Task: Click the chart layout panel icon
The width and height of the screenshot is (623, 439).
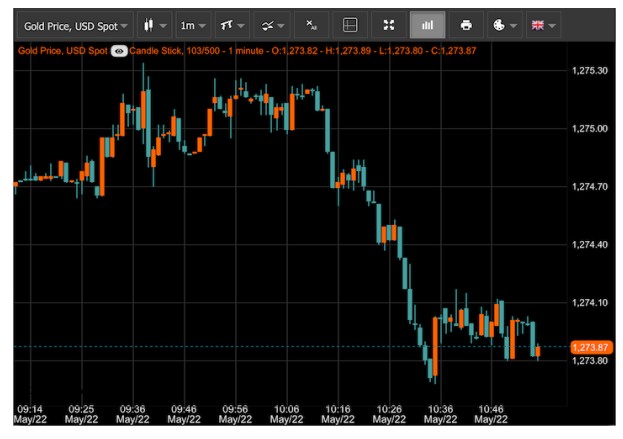Action: tap(349, 24)
